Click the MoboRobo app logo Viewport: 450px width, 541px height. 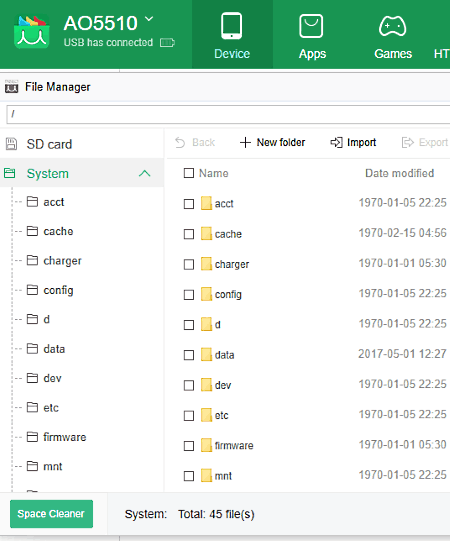(31, 32)
